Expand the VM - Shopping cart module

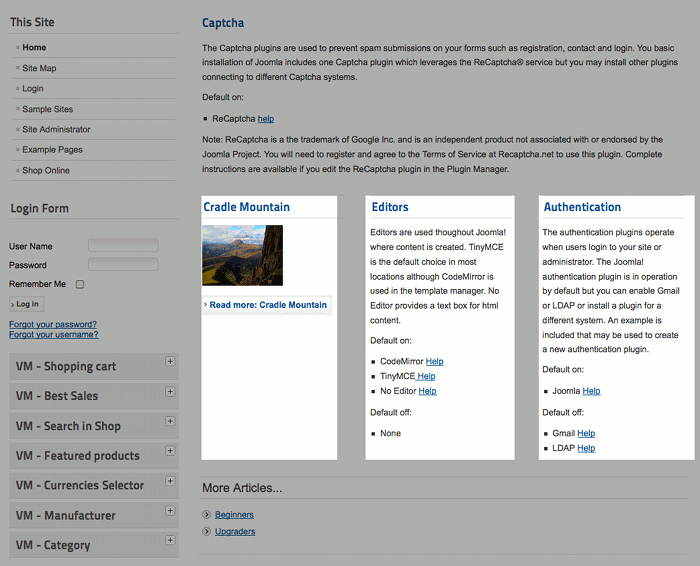pos(171,361)
